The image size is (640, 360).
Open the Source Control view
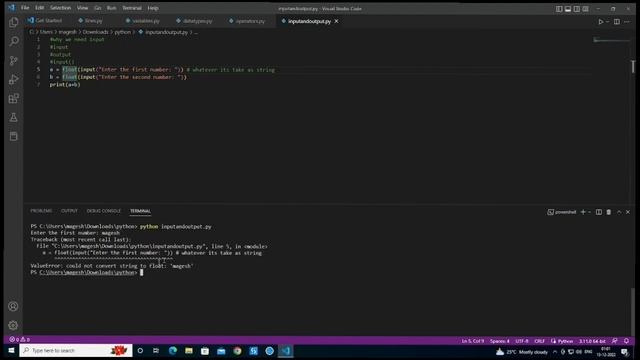point(13,60)
